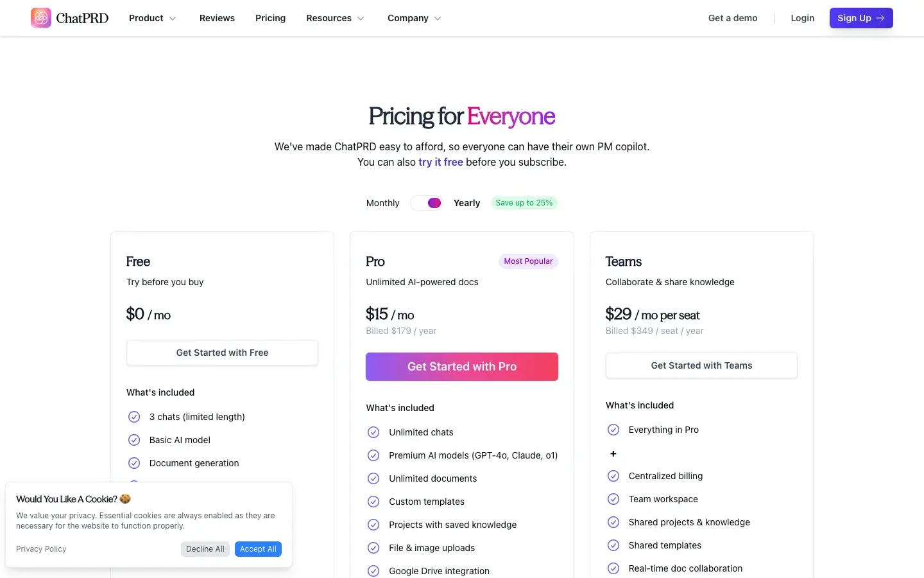This screenshot has height=578, width=924.
Task: Click the checkmark icon beside Unlimited chats
Action: click(x=373, y=432)
